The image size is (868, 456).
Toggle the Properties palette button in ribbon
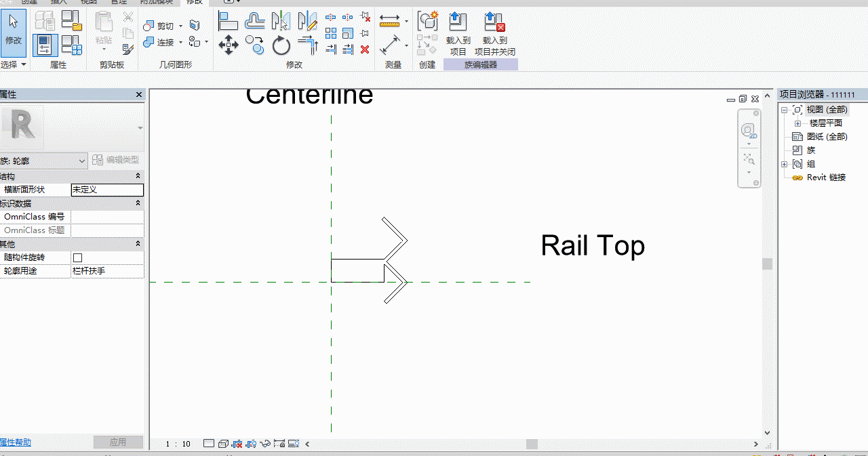click(45, 45)
